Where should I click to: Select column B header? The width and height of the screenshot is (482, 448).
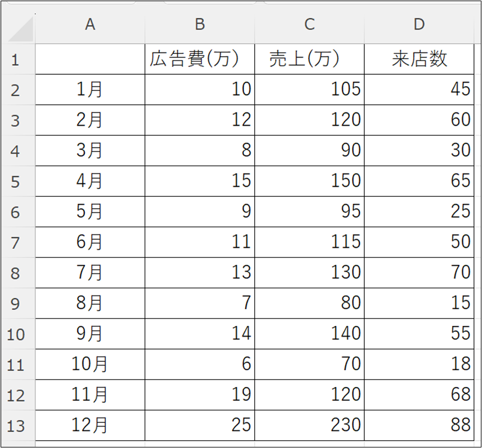point(200,24)
